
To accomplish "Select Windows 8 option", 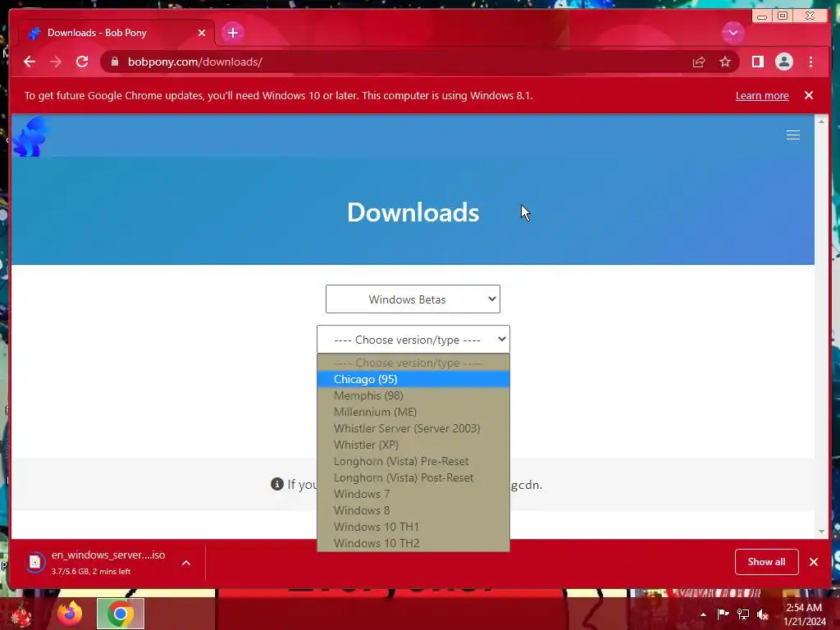I will pyautogui.click(x=413, y=510).
